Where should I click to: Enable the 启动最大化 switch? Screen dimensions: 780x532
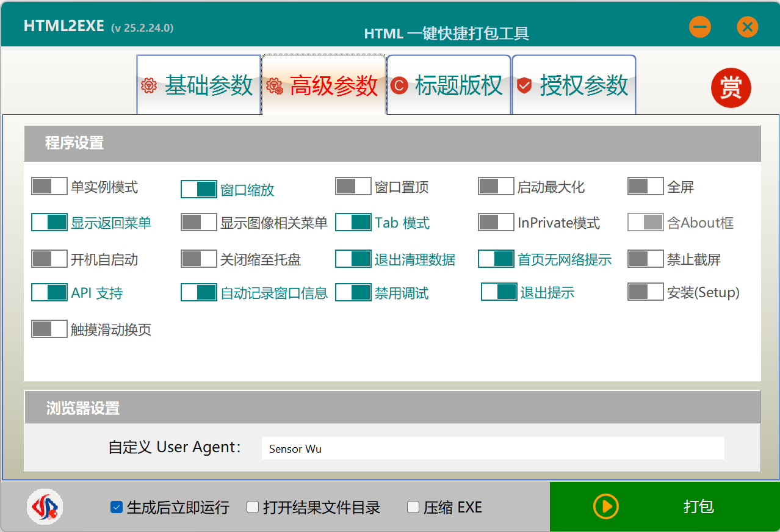496,187
